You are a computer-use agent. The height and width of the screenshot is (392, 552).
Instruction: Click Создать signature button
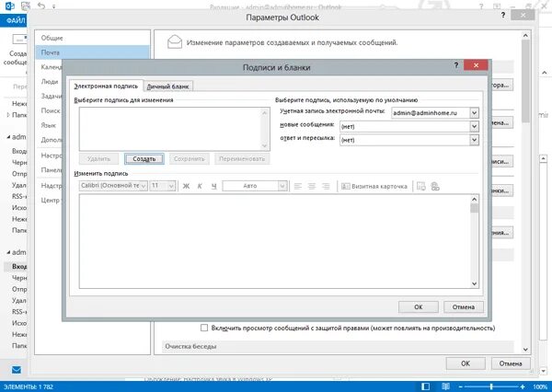(144, 159)
